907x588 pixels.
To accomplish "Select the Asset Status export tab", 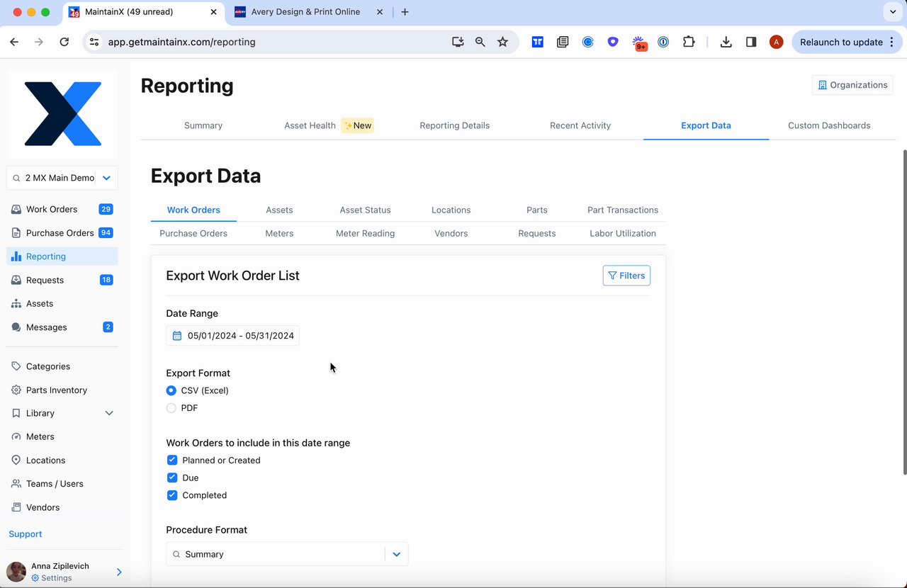I will click(366, 210).
